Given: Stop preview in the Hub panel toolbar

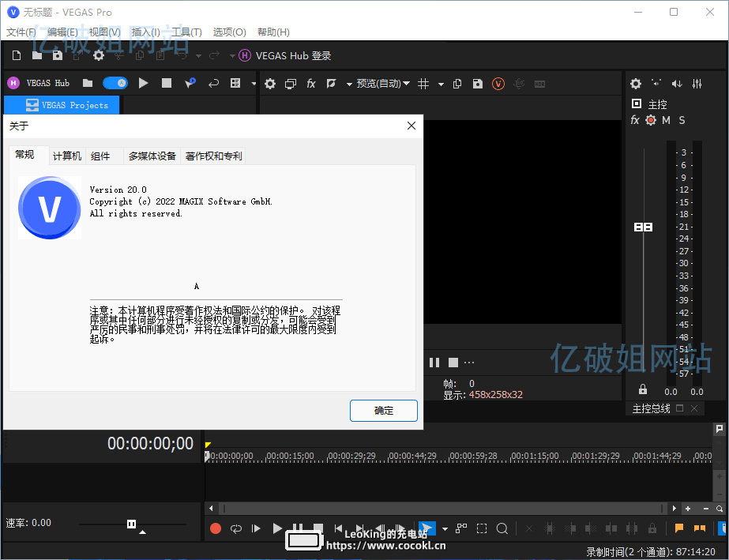Looking at the screenshot, I should coord(167,83).
